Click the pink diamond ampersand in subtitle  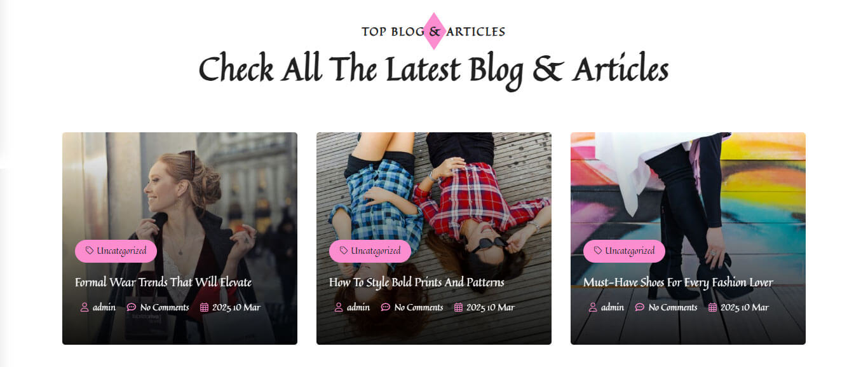(x=434, y=31)
